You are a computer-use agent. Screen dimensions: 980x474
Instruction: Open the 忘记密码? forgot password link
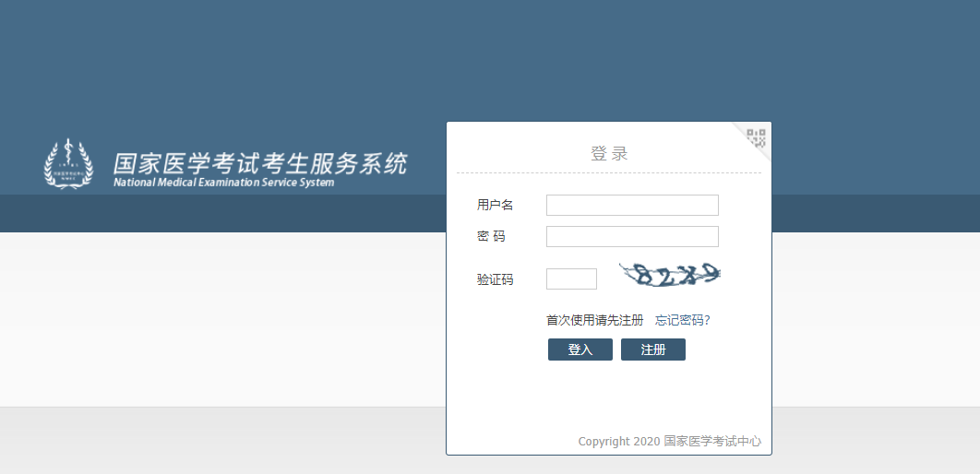(x=682, y=320)
